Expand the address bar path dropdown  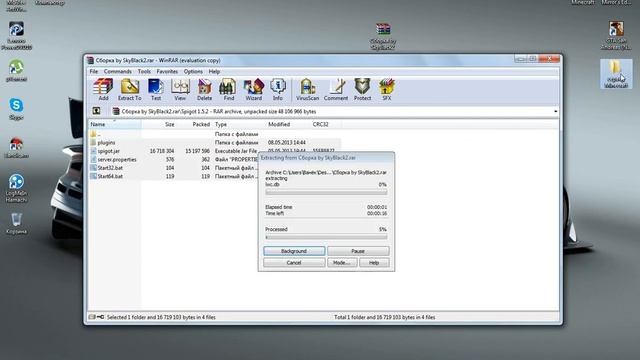pos(555,111)
